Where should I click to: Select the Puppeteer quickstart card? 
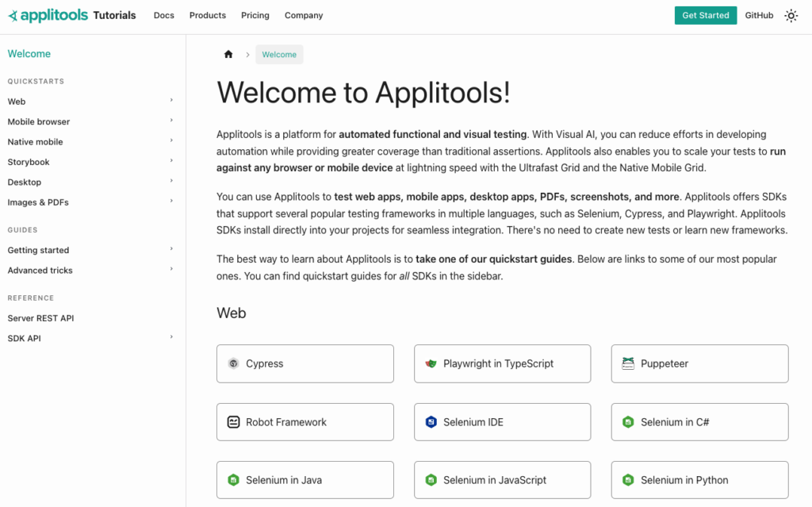coord(699,363)
